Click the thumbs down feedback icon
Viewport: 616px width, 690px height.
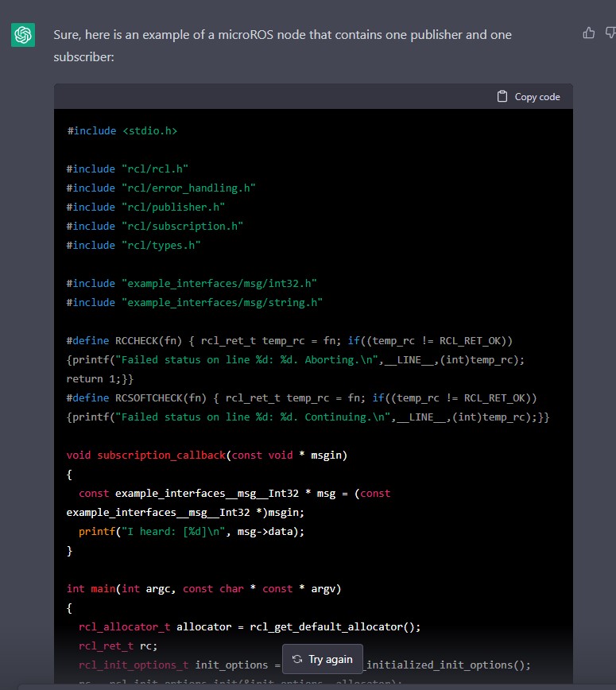click(610, 33)
